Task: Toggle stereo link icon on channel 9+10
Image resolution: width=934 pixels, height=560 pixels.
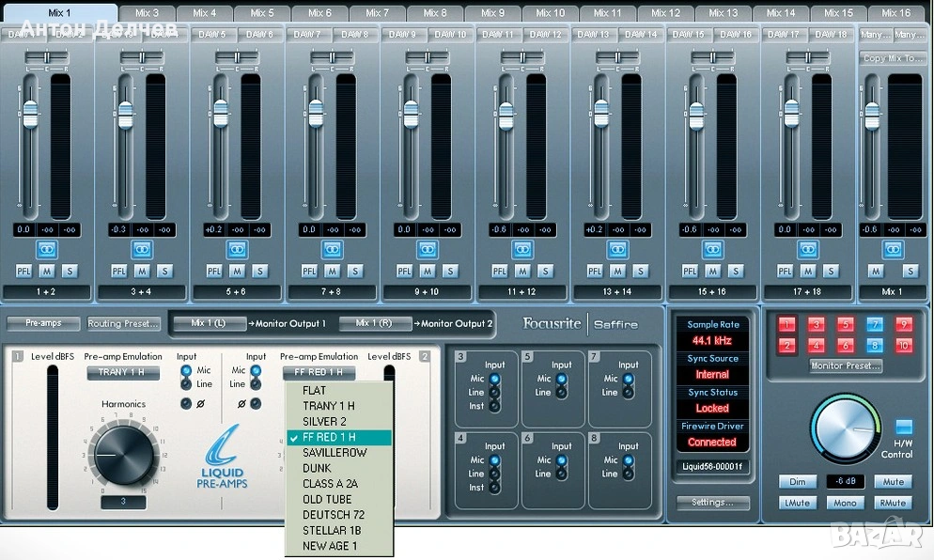Action: [428, 249]
